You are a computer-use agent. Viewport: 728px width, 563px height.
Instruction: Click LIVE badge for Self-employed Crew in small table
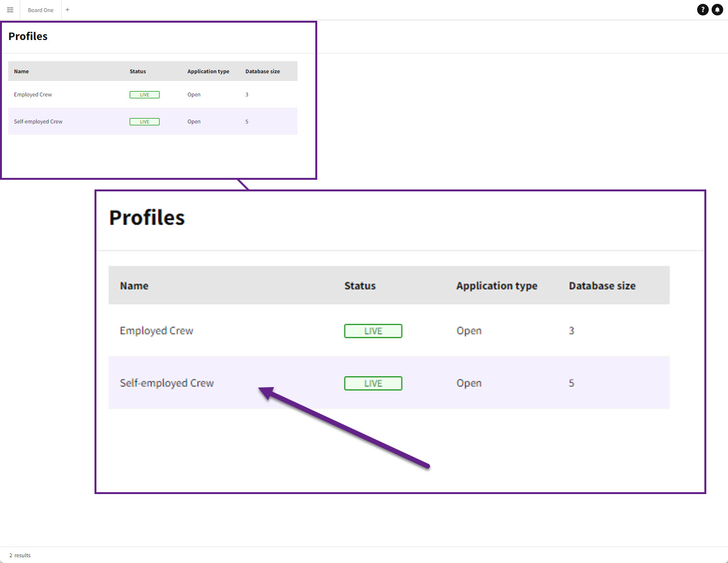coord(145,121)
